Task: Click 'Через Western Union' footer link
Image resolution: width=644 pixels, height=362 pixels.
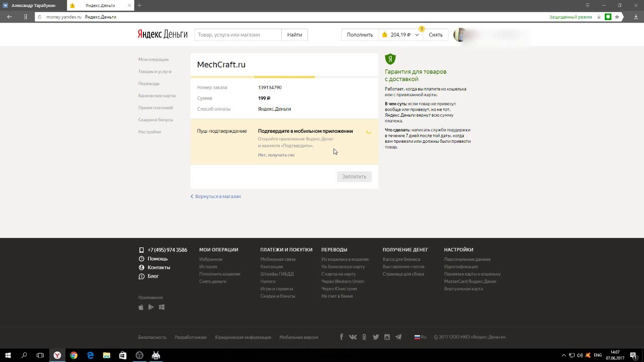Action: (343, 282)
